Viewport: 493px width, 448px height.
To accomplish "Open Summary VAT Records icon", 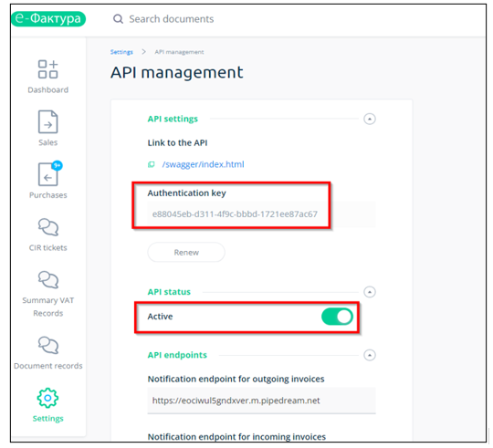I will pos(48,279).
